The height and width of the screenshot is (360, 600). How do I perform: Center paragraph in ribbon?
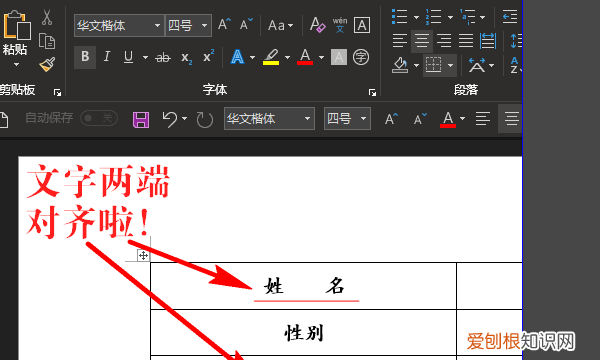click(422, 41)
